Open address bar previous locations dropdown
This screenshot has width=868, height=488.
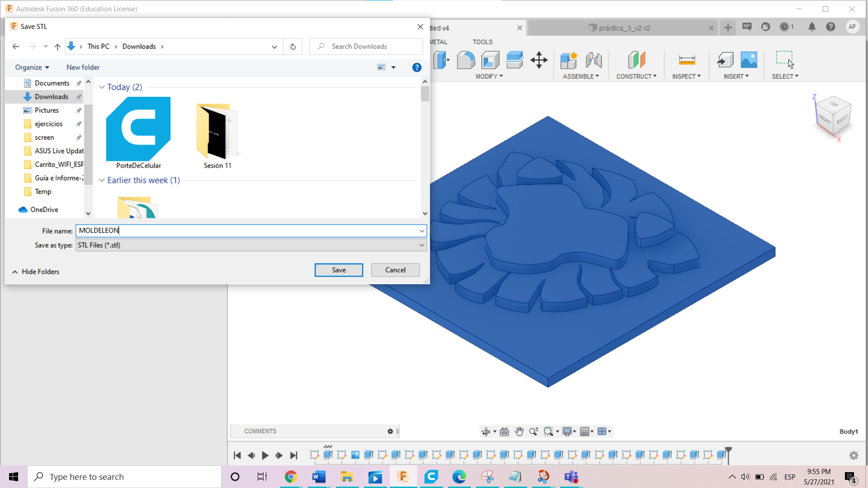[274, 47]
